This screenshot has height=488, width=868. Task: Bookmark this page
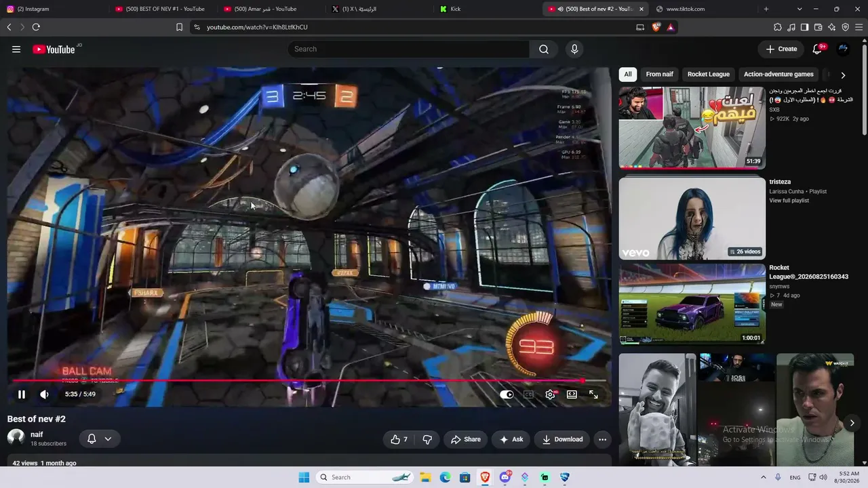click(179, 27)
